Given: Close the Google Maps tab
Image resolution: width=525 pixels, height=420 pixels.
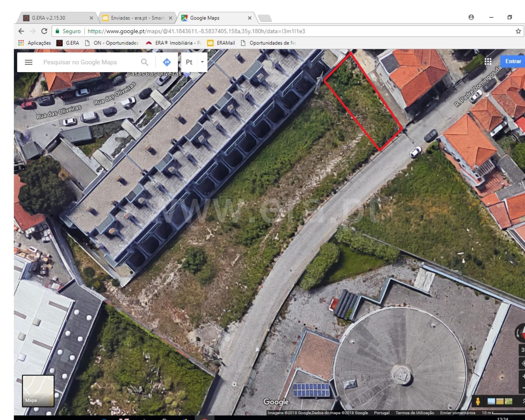Looking at the screenshot, I should [250, 18].
